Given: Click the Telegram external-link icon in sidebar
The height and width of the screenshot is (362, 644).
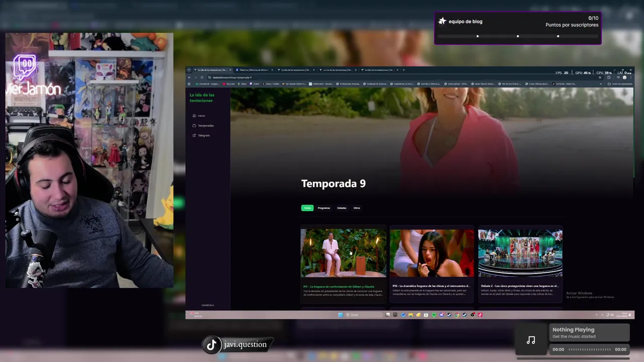Looking at the screenshot, I should point(194,135).
